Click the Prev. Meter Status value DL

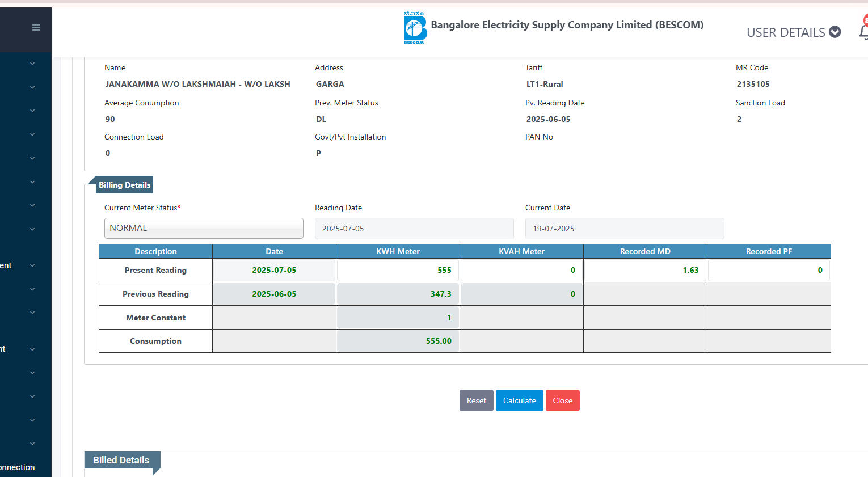pyautogui.click(x=321, y=119)
